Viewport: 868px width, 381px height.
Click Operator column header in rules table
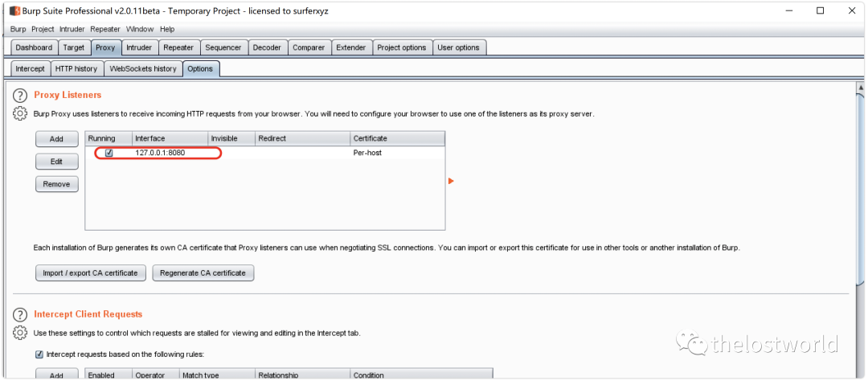point(156,375)
